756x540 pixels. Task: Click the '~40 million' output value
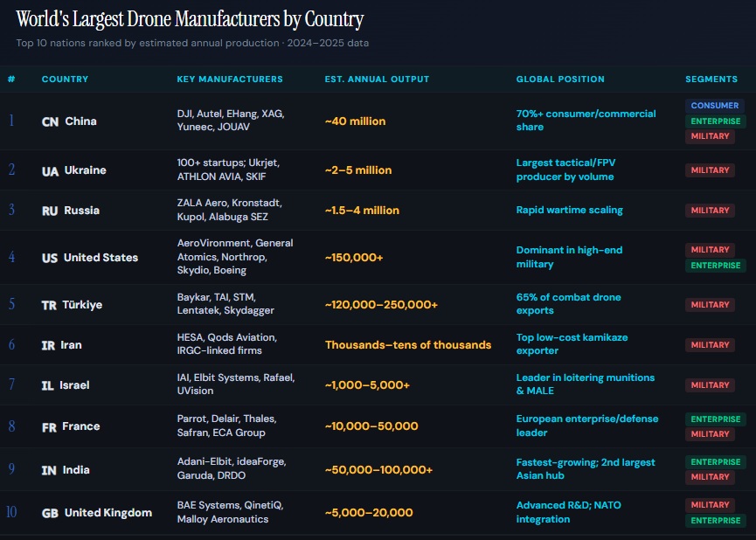pyautogui.click(x=355, y=121)
